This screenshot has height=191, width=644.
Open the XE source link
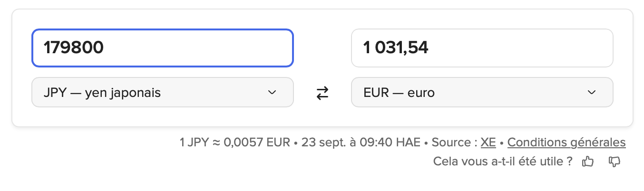click(488, 142)
